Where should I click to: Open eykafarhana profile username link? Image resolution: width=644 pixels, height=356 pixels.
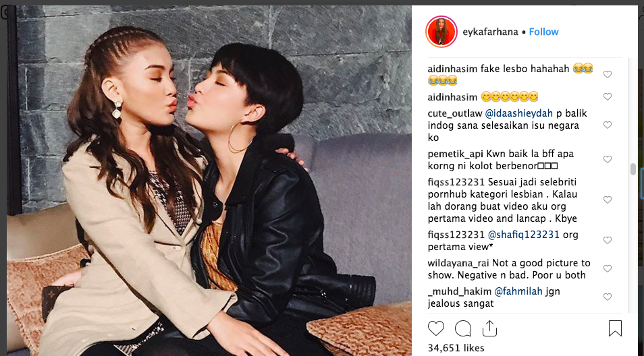490,32
